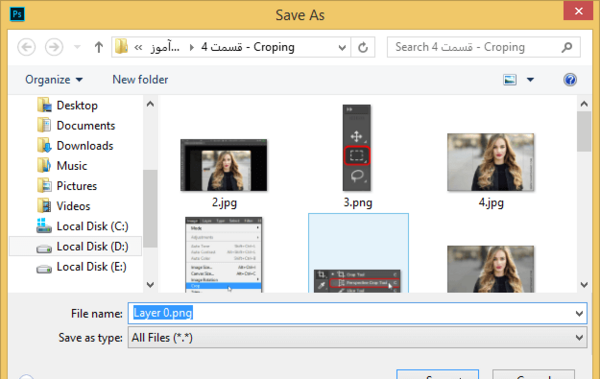Image resolution: width=600 pixels, height=379 pixels.
Task: Click Downloads folder icon
Action: pos(44,145)
